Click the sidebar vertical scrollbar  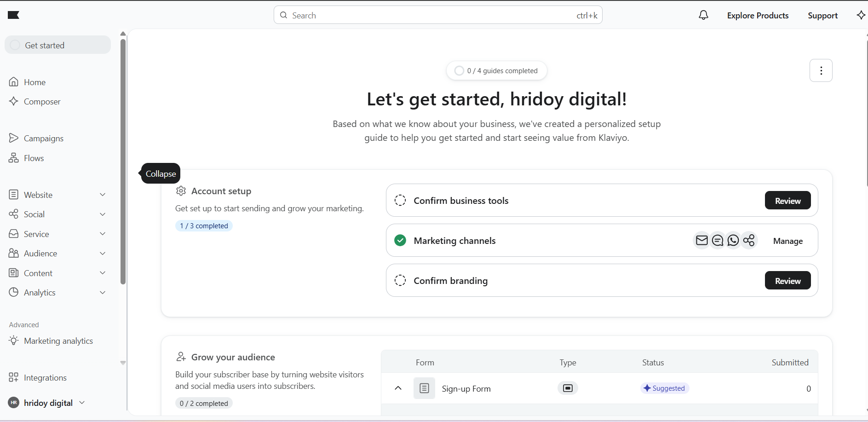click(x=123, y=161)
